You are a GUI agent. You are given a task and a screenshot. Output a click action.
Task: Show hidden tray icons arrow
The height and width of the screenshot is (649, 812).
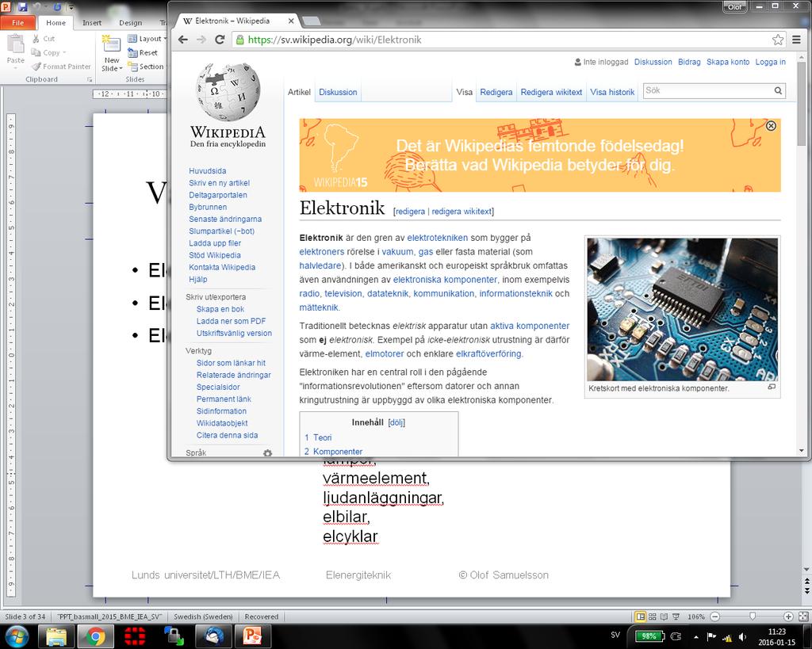pos(695,636)
